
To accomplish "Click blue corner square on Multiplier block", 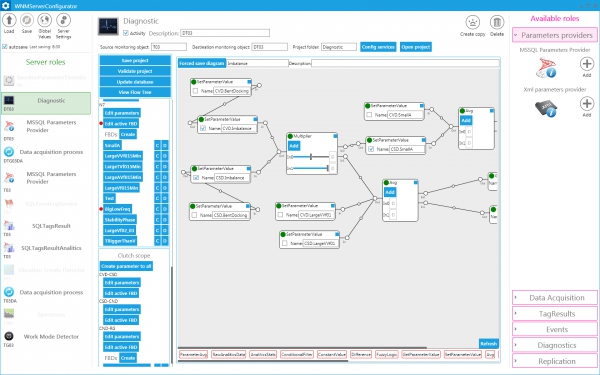I will (335, 136).
